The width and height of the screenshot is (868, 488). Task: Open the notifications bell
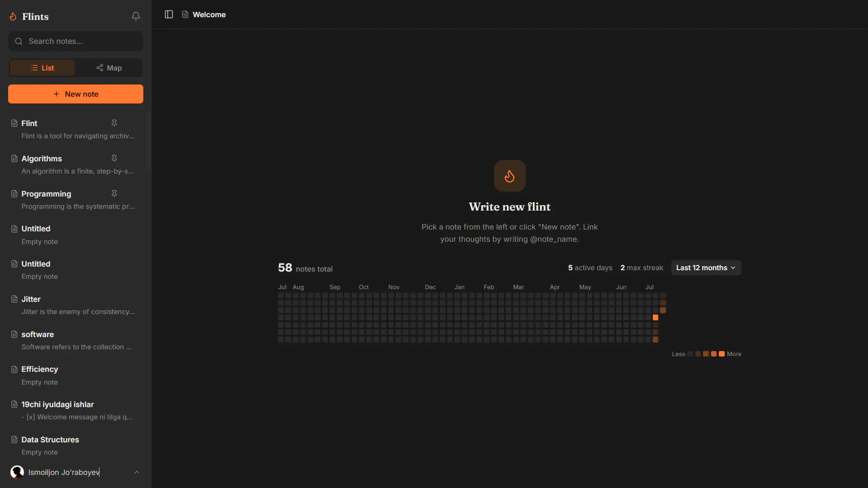[x=136, y=16]
